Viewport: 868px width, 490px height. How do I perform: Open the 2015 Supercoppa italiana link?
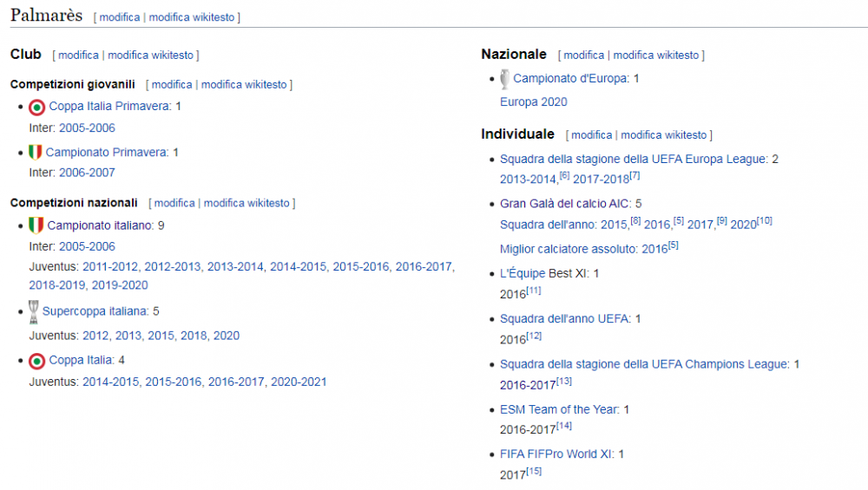pos(161,336)
